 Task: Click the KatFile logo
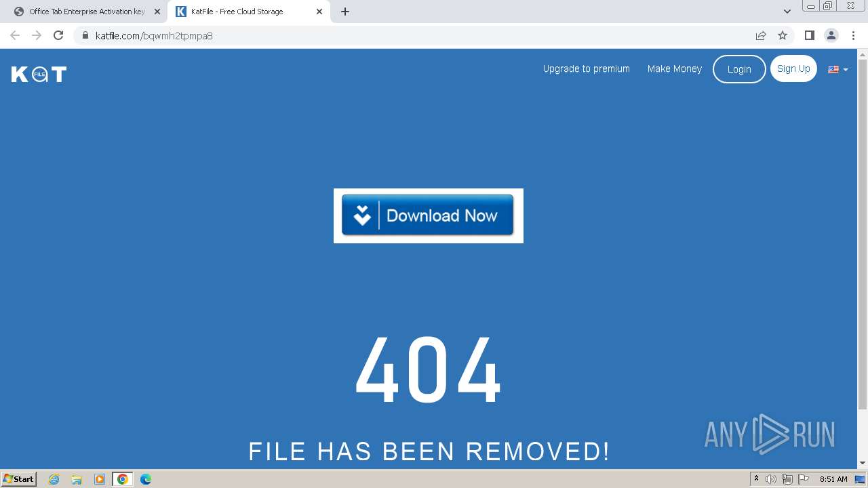[x=39, y=74]
